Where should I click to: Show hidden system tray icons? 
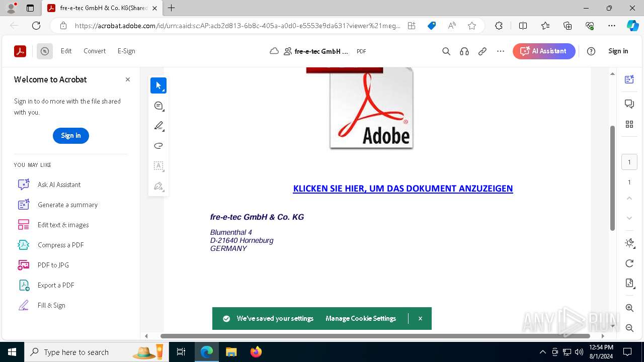542,352
